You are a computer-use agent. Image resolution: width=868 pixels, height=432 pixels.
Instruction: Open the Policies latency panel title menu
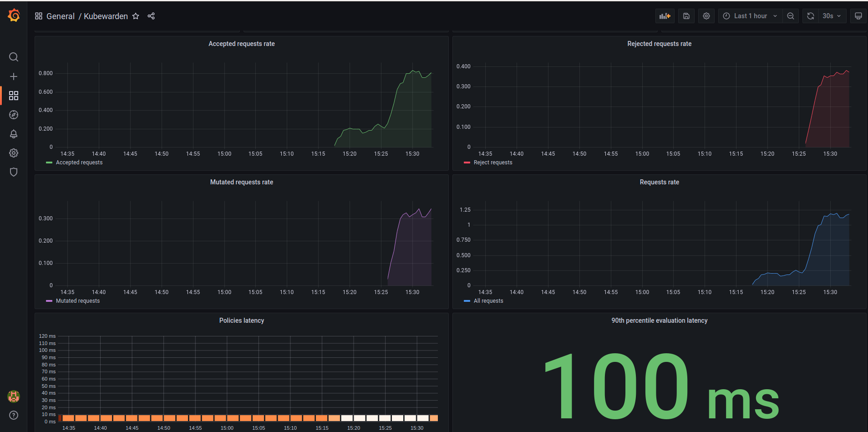[x=241, y=320]
